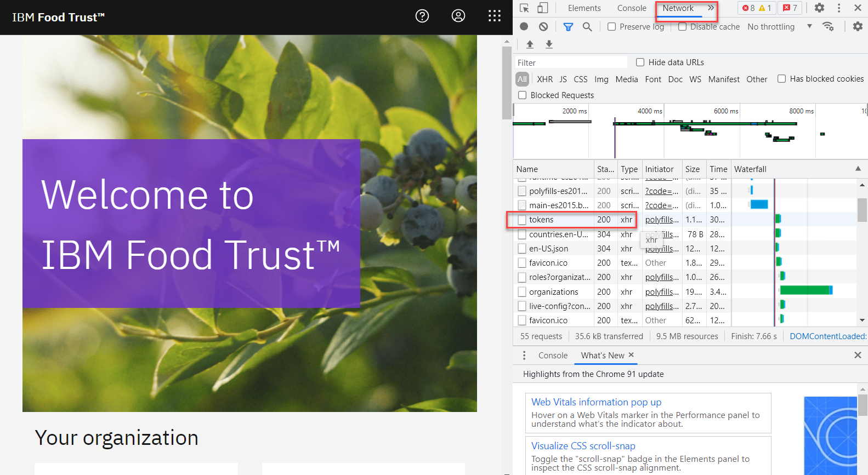Tick the Hide data URLs checkbox
The image size is (868, 475).
pos(640,62)
